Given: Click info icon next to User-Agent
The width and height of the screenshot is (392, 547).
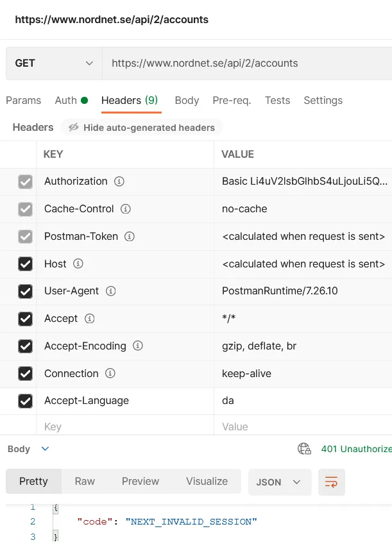Looking at the screenshot, I should coord(110,291).
